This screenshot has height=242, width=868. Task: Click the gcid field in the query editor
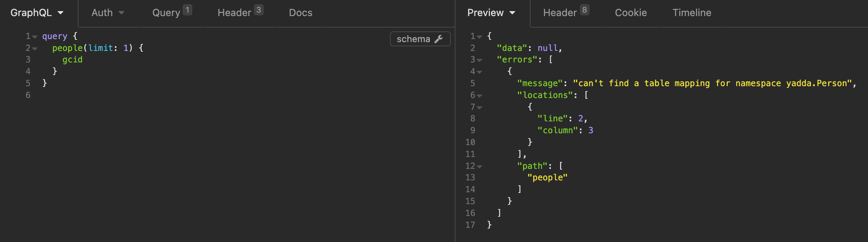(x=72, y=60)
